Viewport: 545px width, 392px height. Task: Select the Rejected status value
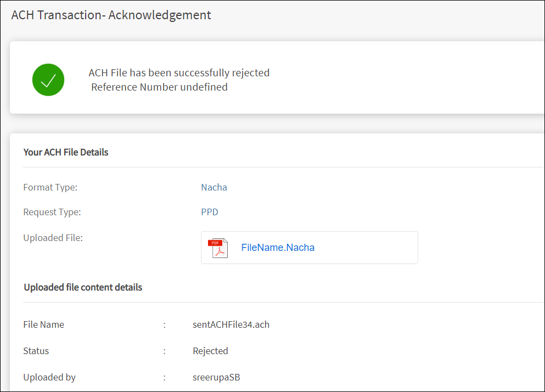click(x=210, y=351)
